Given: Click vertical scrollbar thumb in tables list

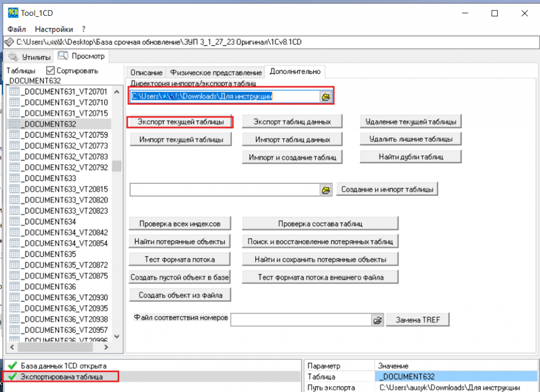Looking at the screenshot, I should (117, 166).
